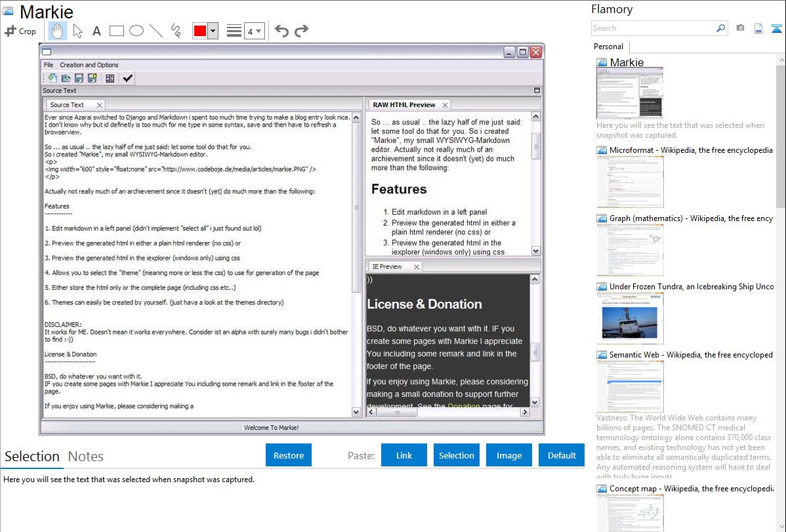786x532 pixels.
Task: Select the IE Preview tab
Action: point(387,267)
